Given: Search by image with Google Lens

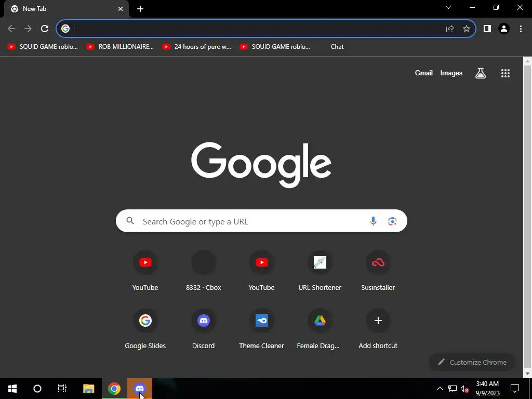Looking at the screenshot, I should [392, 221].
